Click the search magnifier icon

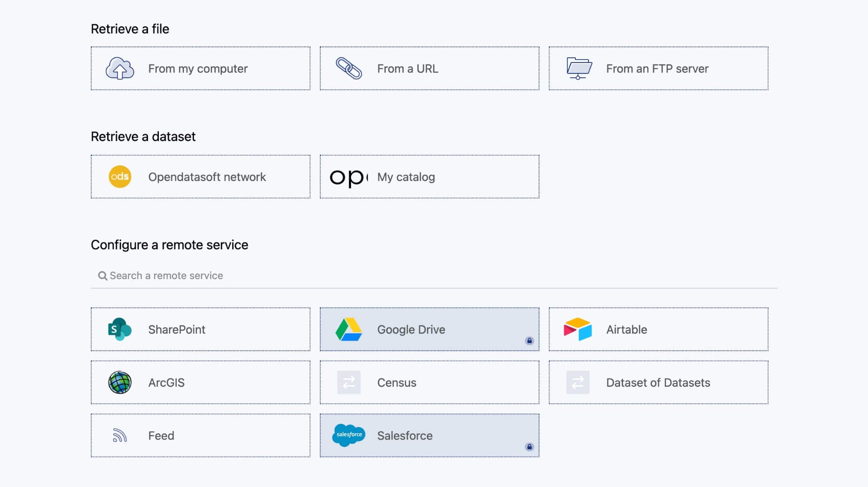102,276
